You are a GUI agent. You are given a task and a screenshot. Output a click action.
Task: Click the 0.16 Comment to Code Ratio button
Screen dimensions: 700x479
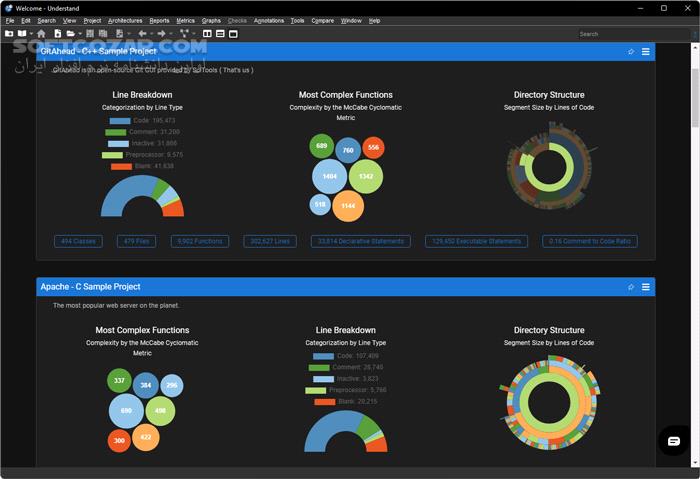(589, 241)
